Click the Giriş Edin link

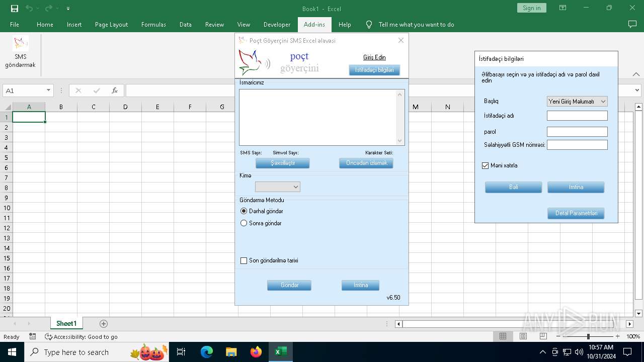pos(374,57)
